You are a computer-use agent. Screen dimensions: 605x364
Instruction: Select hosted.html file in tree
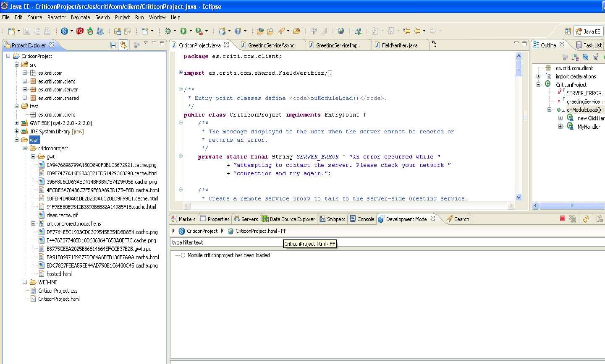pyautogui.click(x=59, y=274)
